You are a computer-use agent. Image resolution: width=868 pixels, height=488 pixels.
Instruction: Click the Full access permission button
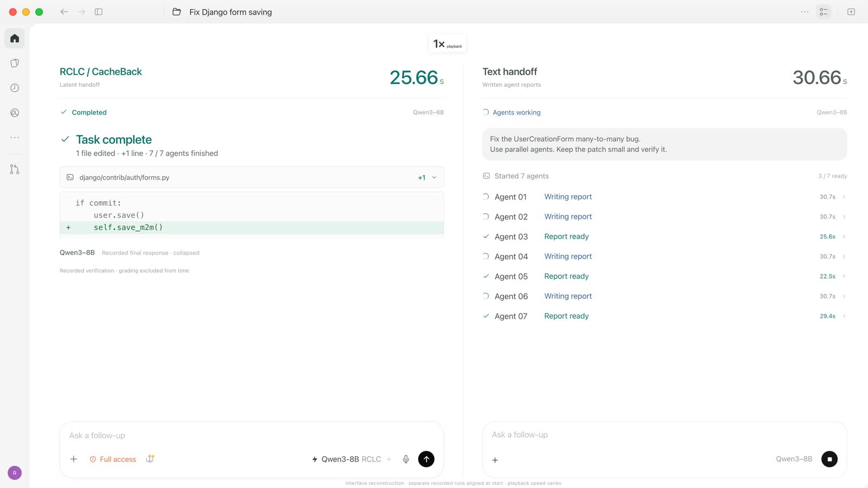pyautogui.click(x=113, y=459)
